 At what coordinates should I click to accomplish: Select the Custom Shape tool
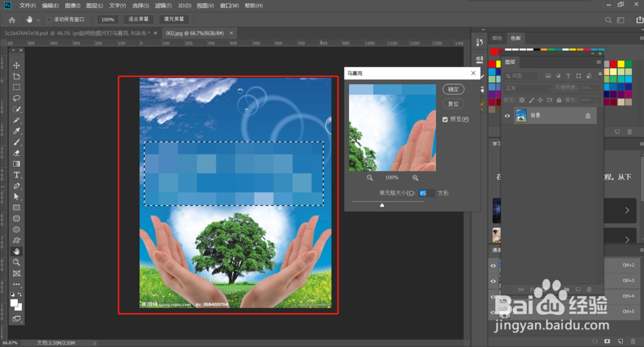[17, 240]
